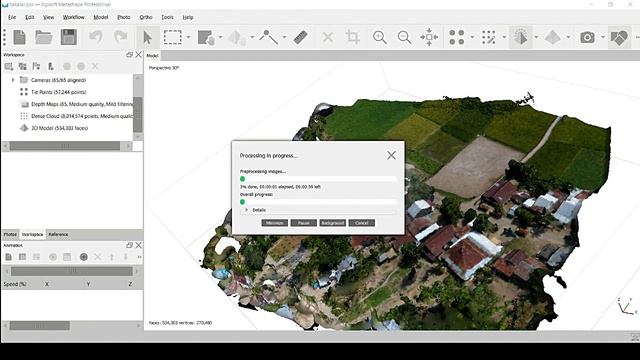This screenshot has width=640, height=360.
Task: Click the Reset View arrows icon
Action: coord(429,37)
